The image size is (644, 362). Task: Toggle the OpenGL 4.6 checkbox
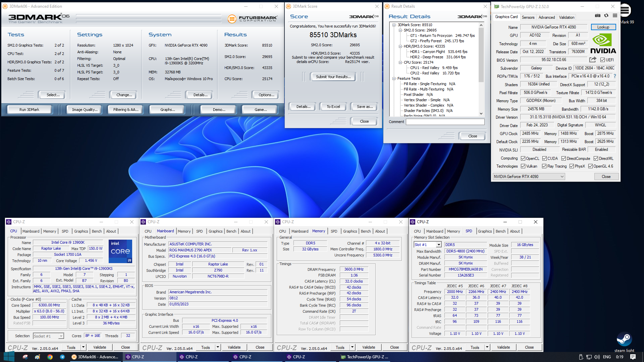(x=590, y=166)
